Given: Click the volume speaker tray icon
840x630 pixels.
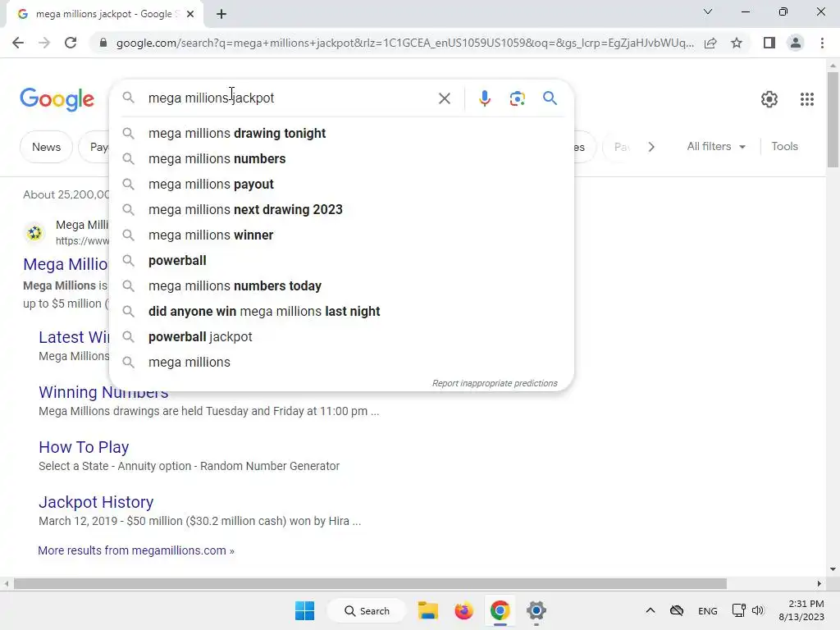Looking at the screenshot, I should tap(757, 610).
